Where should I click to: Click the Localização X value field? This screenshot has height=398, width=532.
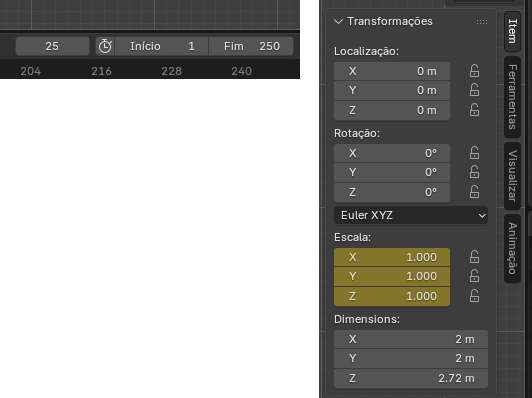point(392,71)
